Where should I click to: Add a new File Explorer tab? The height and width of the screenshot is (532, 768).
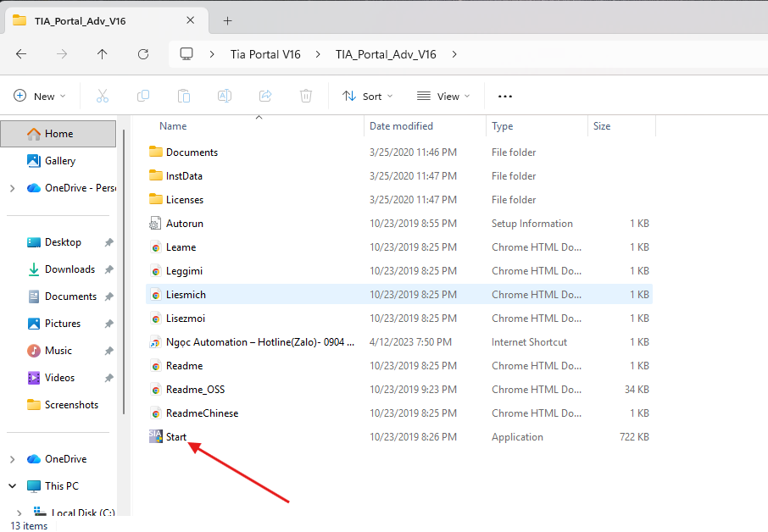pos(227,20)
